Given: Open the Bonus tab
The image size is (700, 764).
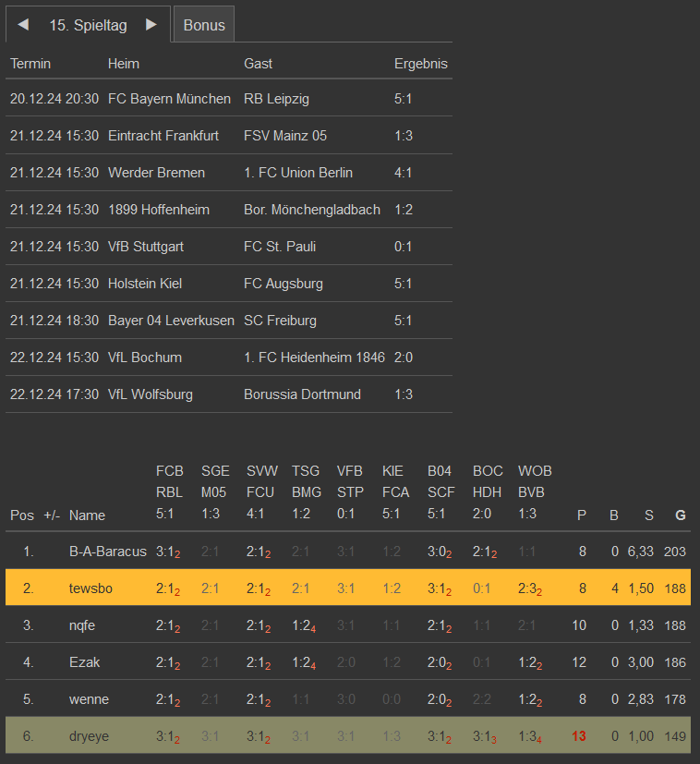Looking at the screenshot, I should 204,25.
